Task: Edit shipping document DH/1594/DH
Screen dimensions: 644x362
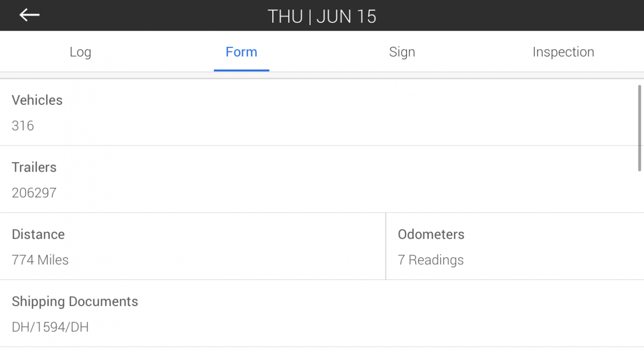Action: point(50,327)
